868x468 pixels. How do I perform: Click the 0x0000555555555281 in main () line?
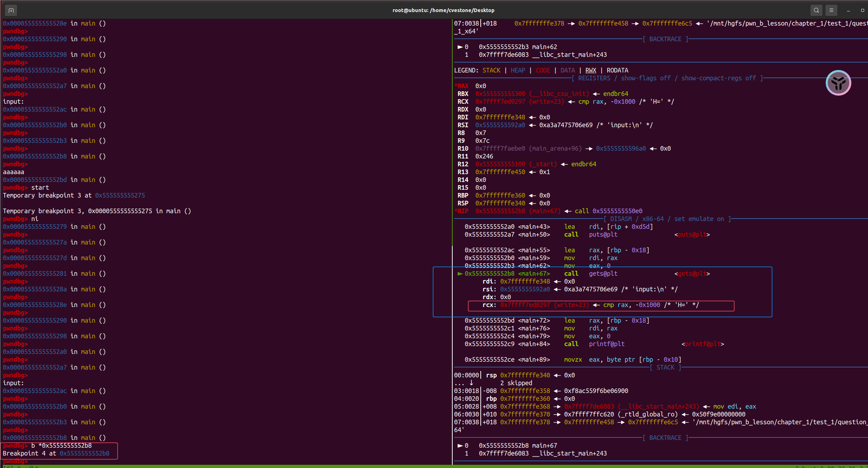pos(54,274)
